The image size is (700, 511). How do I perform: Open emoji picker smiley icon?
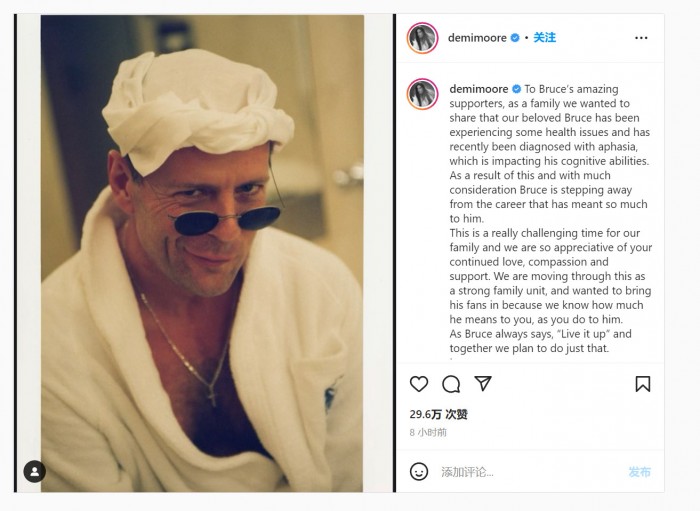(x=419, y=472)
